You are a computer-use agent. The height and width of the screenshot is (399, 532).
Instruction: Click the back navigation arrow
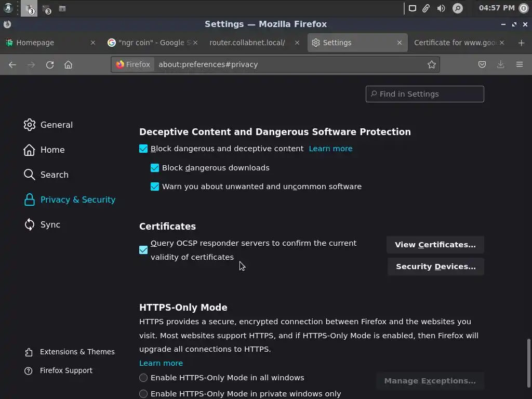12,64
